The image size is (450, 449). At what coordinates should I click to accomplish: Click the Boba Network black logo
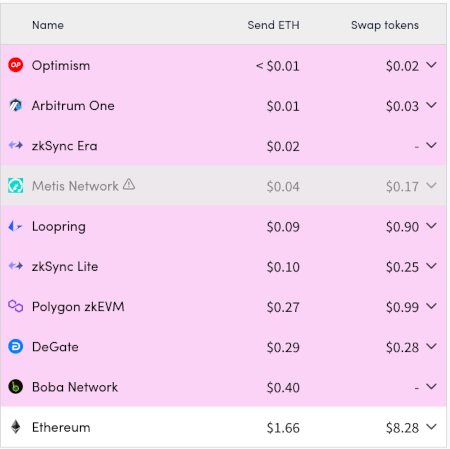tap(16, 387)
